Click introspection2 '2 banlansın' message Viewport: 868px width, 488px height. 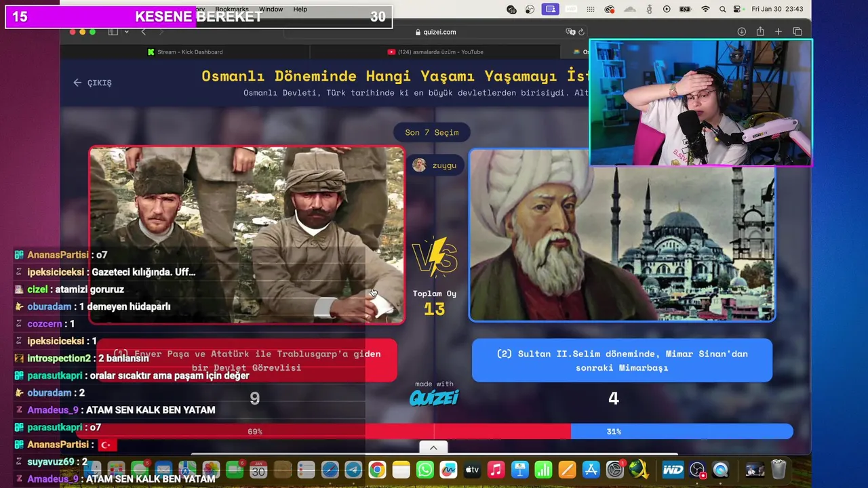pos(82,358)
